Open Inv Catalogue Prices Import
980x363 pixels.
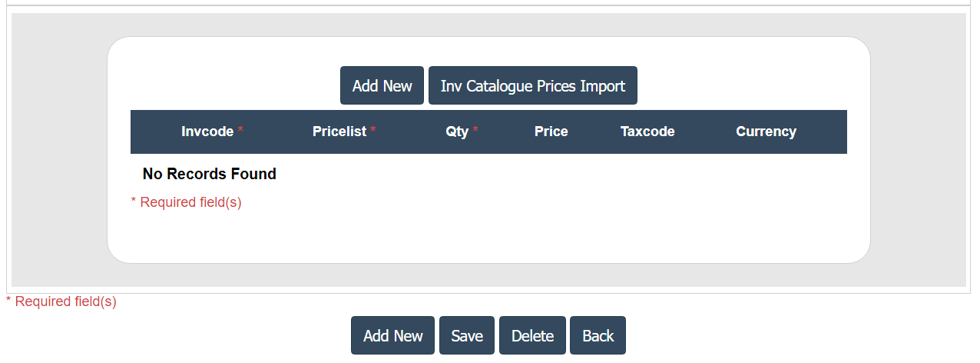pos(532,86)
